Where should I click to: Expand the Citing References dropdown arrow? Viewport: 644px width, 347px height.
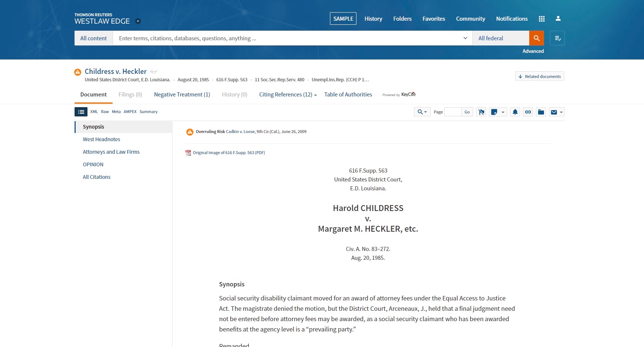tap(316, 95)
